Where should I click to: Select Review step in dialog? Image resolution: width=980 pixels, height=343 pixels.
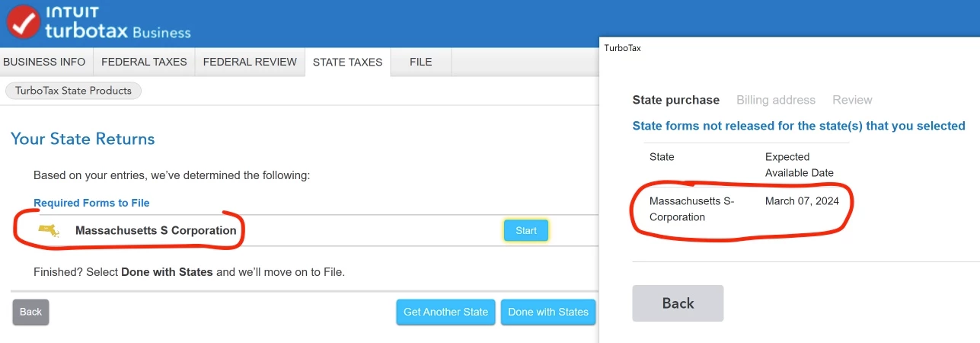tap(852, 100)
